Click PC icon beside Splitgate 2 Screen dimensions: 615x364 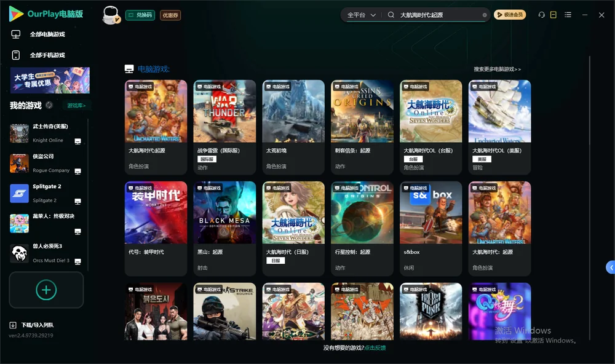77,201
